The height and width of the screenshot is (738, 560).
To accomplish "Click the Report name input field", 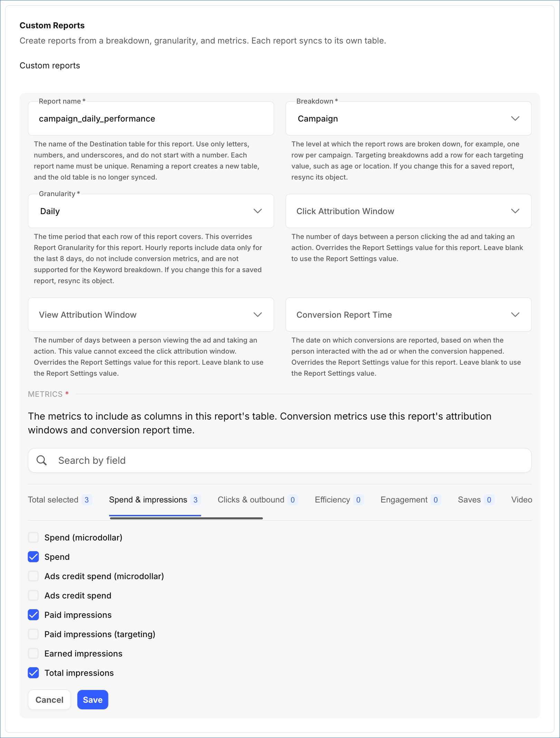I will tap(151, 118).
